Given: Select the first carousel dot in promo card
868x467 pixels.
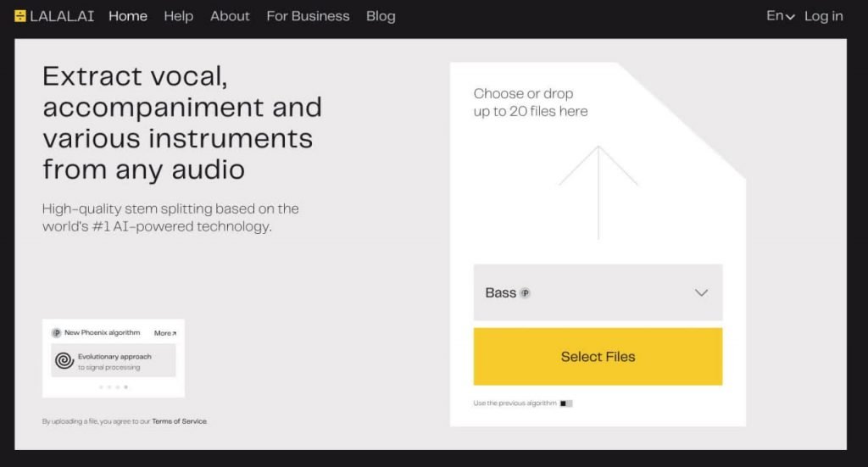Looking at the screenshot, I should tap(101, 386).
